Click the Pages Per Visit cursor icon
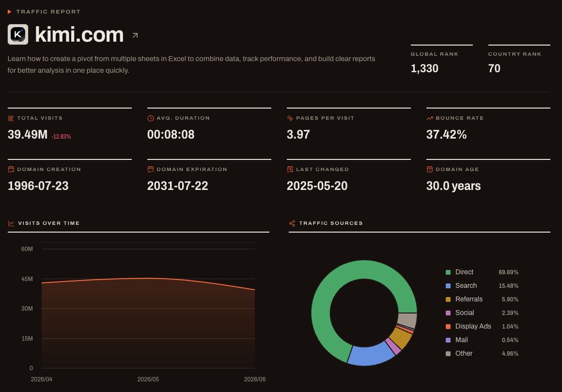The image size is (562, 392). (x=290, y=118)
